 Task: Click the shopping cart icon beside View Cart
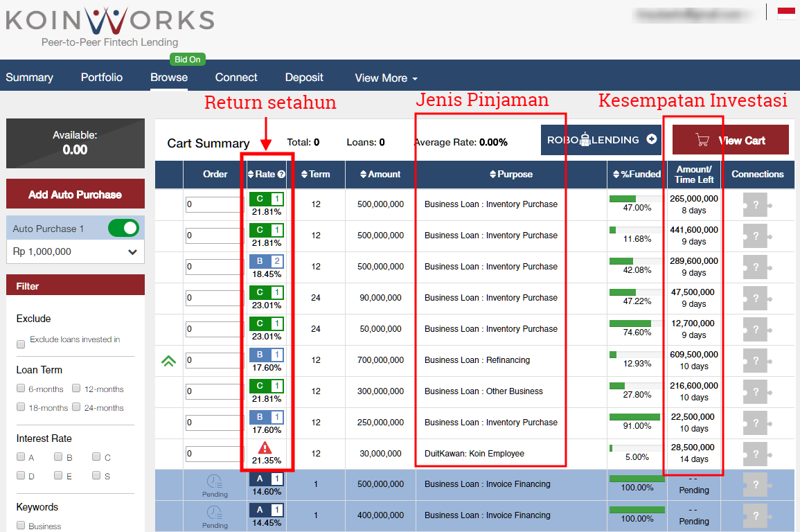(702, 139)
